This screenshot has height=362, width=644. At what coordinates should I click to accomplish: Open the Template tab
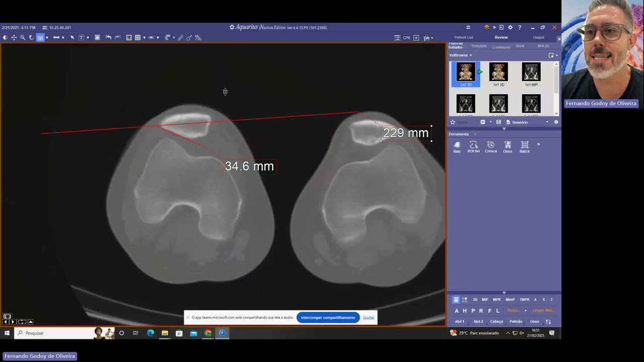pos(478,46)
